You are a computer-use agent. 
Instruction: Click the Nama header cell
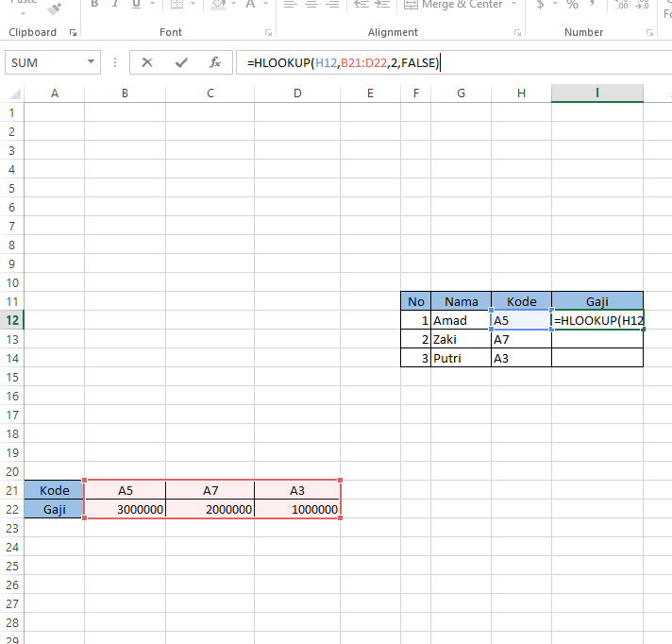coord(461,301)
